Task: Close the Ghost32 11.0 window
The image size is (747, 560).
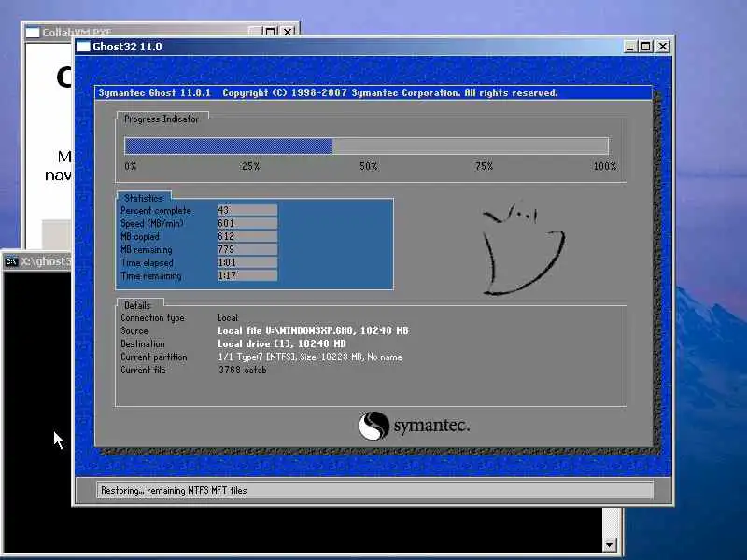Action: pos(663,46)
